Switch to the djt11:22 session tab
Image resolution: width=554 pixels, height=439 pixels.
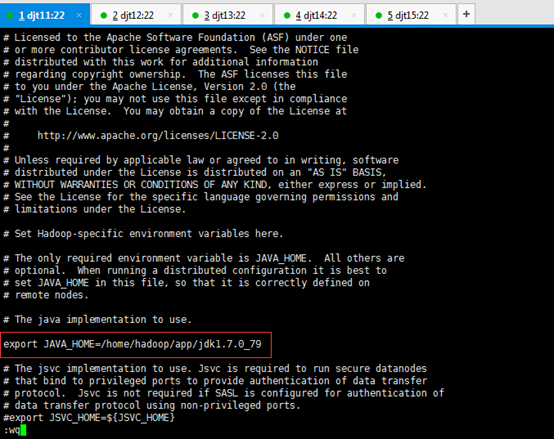point(45,15)
